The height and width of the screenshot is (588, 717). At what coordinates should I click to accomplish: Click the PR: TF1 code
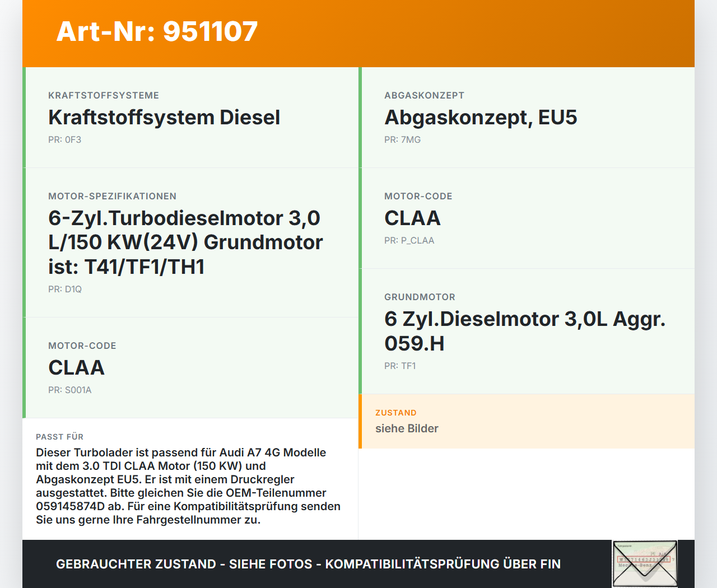pyautogui.click(x=400, y=366)
